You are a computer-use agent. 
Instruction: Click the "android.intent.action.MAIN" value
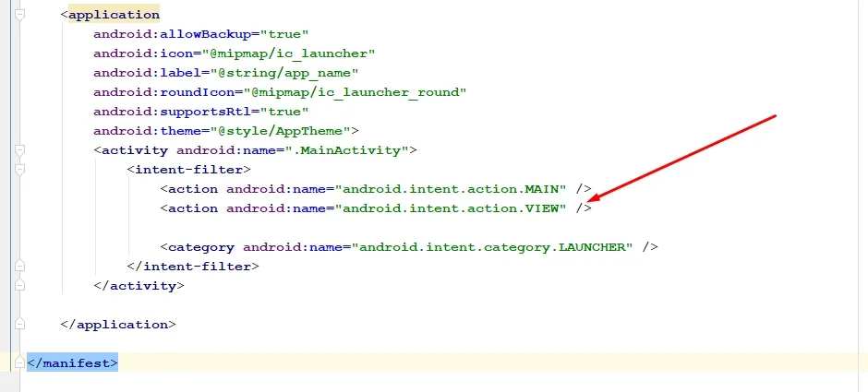[x=450, y=189]
